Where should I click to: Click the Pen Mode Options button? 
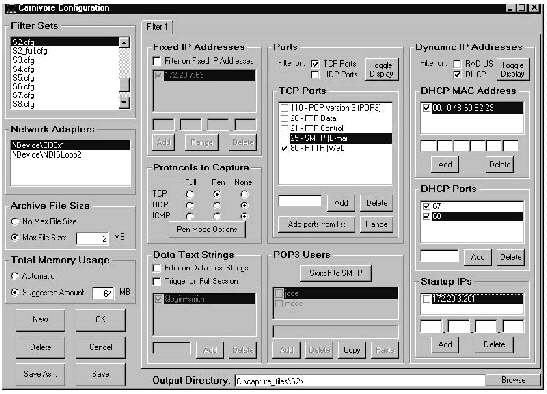click(207, 229)
